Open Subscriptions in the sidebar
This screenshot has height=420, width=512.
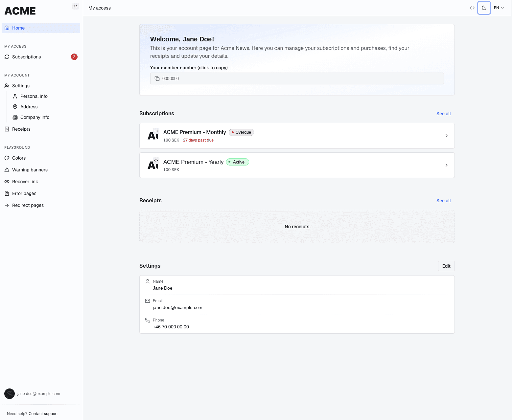coord(41,57)
